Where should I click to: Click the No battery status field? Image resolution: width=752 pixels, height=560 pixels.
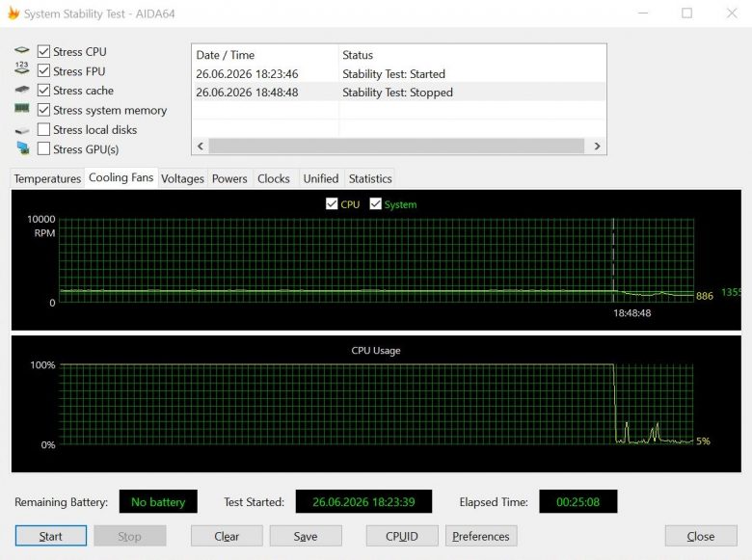click(158, 501)
